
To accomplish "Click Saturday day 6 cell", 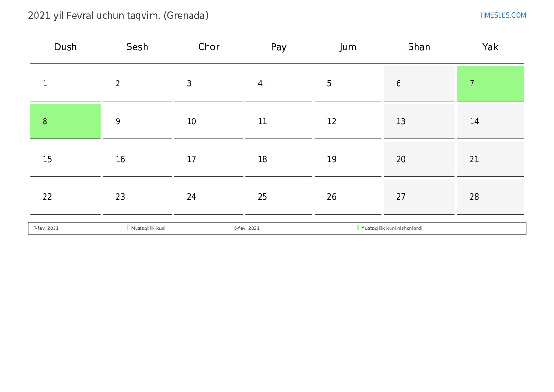I will (x=419, y=83).
